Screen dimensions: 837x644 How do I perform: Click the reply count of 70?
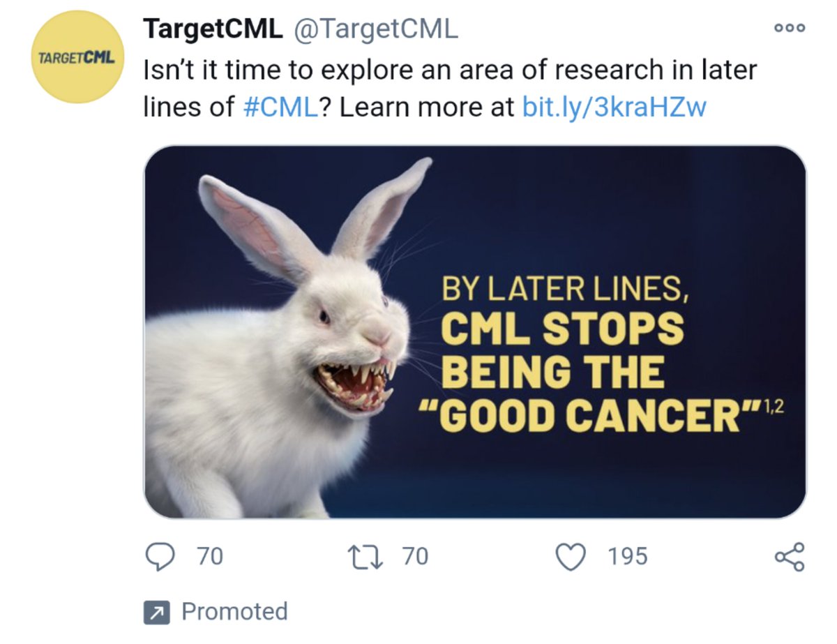click(209, 557)
